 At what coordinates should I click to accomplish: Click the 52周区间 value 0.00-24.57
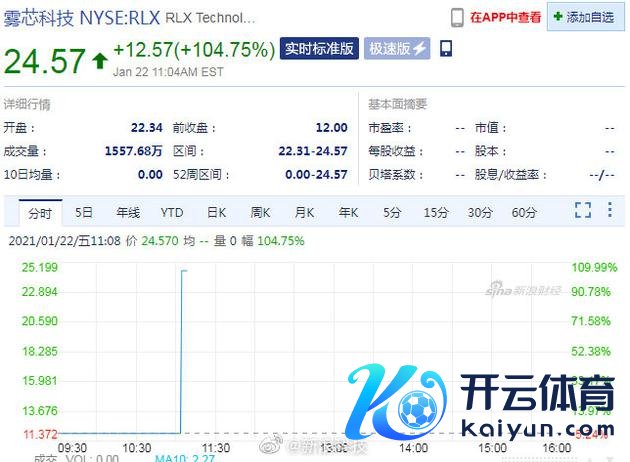(316, 174)
